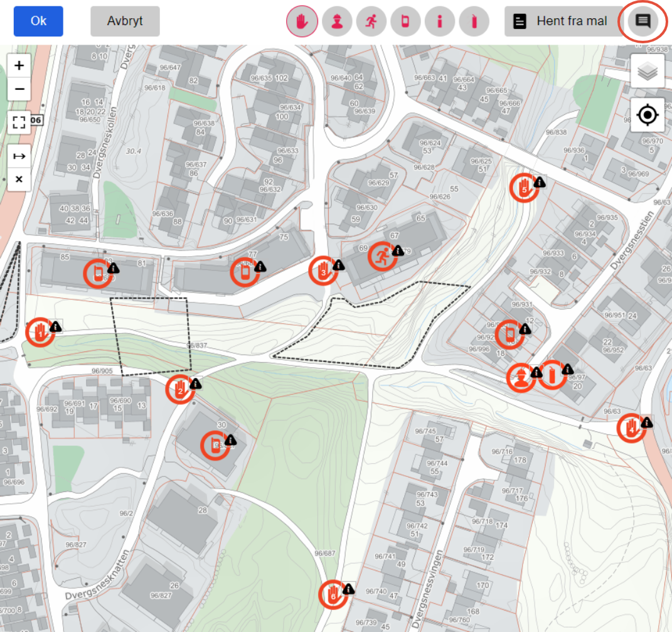This screenshot has height=632, width=672.
Task: Click the Avbryt cancel button
Action: pyautogui.click(x=125, y=21)
